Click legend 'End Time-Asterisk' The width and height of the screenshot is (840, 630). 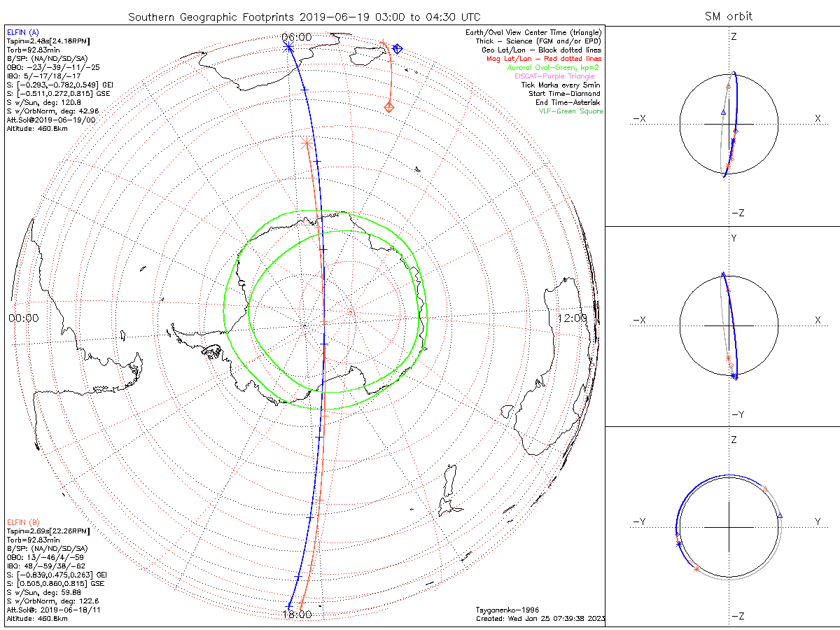pos(568,102)
